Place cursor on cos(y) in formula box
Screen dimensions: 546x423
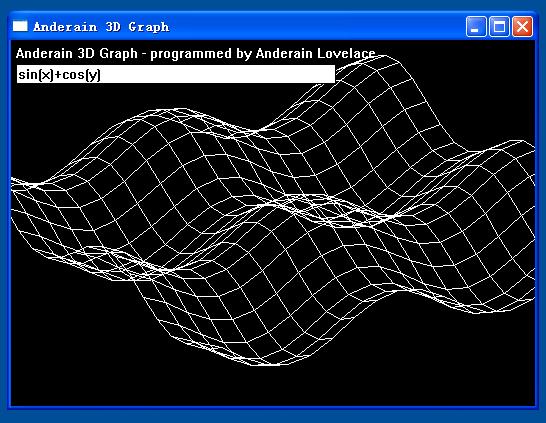pos(83,75)
